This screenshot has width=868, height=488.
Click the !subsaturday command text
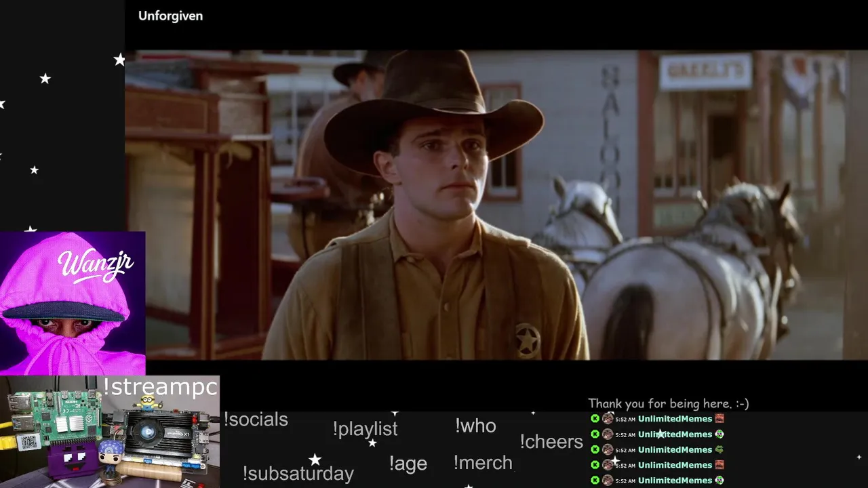(298, 473)
